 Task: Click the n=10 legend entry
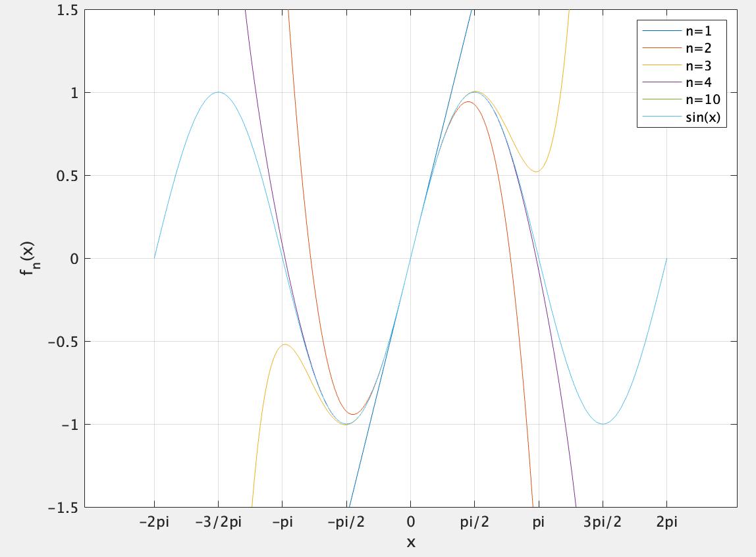[x=682, y=99]
